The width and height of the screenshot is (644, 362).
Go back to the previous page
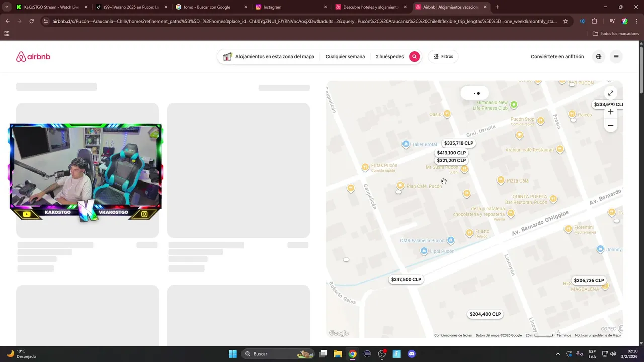point(7,21)
